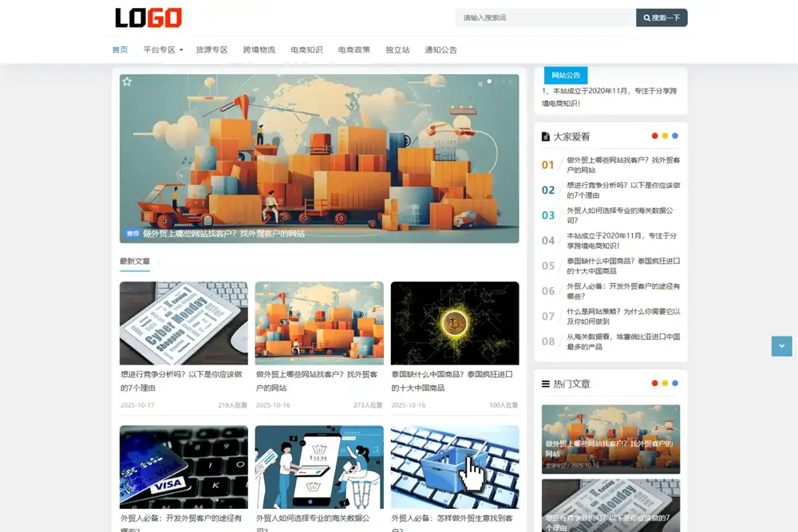Click the star icon on banner

(127, 81)
